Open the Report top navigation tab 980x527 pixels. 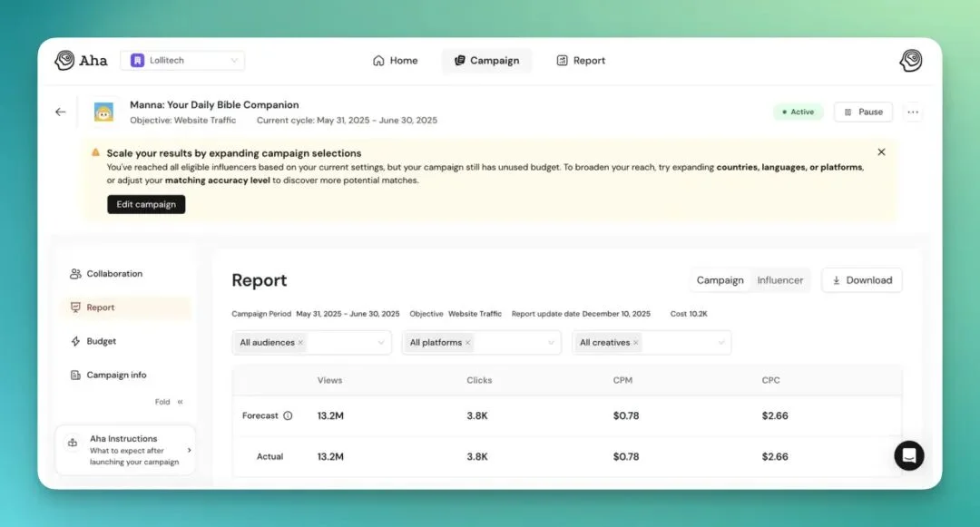pyautogui.click(x=581, y=61)
